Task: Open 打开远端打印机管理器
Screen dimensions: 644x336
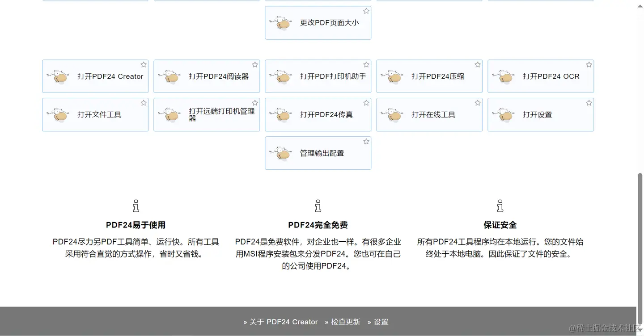Action: (207, 115)
